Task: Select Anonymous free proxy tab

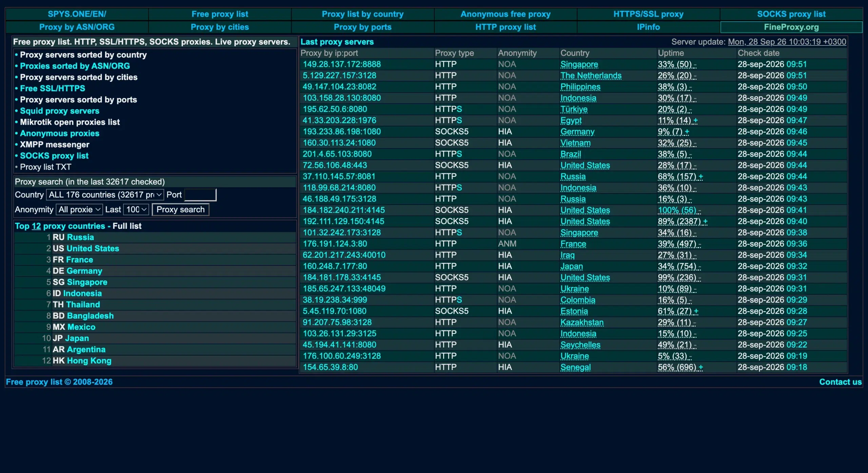Action: tap(505, 14)
